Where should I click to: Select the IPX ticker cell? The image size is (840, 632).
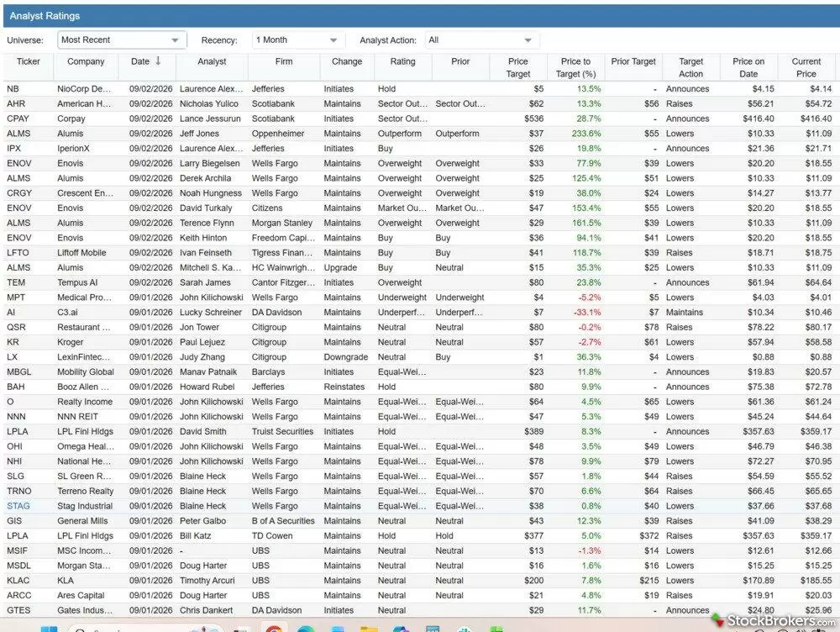click(14, 148)
